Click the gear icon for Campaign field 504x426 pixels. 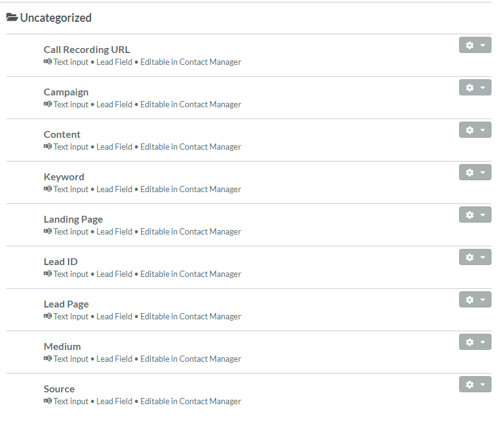coord(470,88)
